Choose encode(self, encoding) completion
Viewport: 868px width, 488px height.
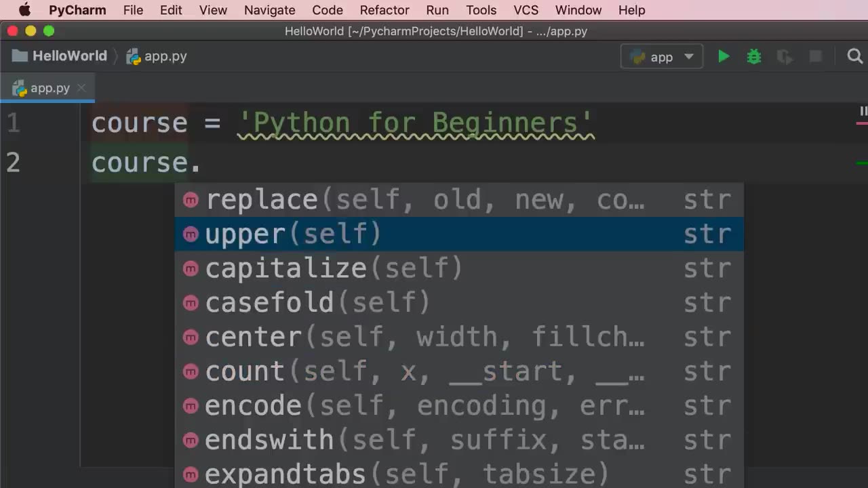(459, 406)
